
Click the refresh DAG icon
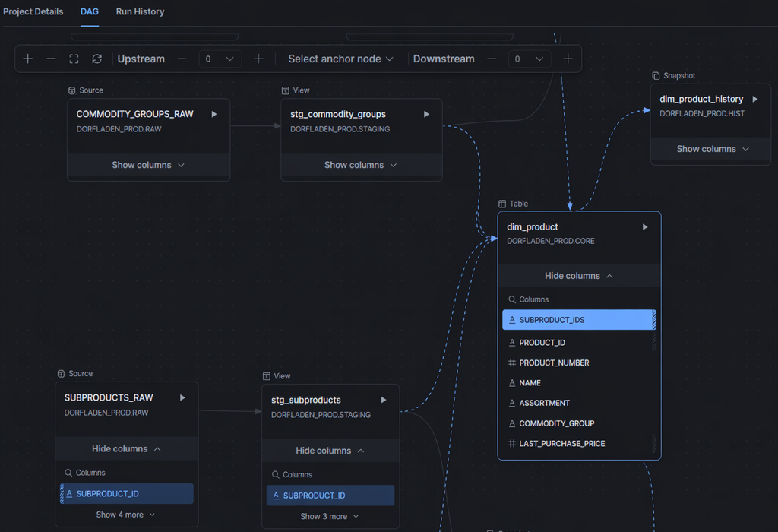(x=97, y=59)
